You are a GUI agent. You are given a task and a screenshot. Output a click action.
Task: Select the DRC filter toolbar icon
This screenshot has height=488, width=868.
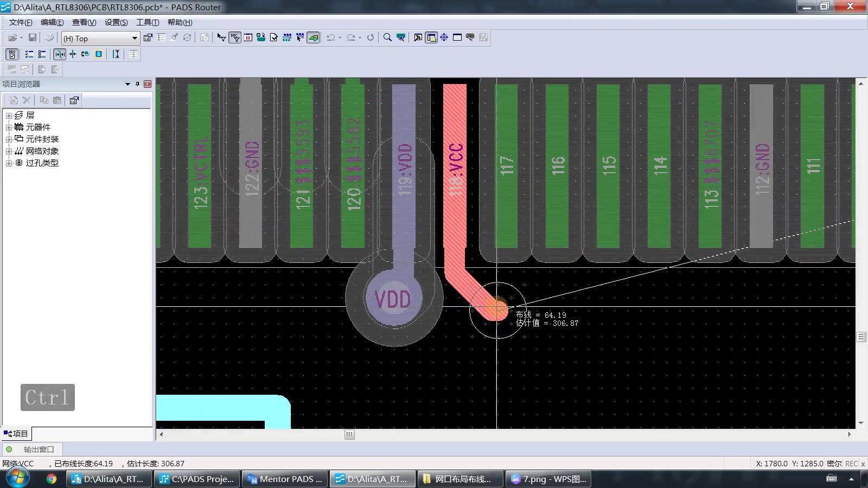point(235,37)
